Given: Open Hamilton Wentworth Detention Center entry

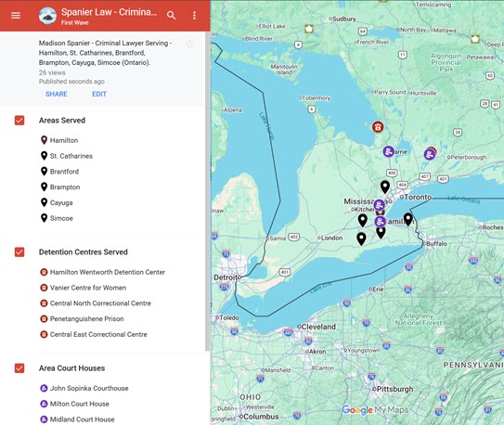Looking at the screenshot, I should pyautogui.click(x=102, y=272).
